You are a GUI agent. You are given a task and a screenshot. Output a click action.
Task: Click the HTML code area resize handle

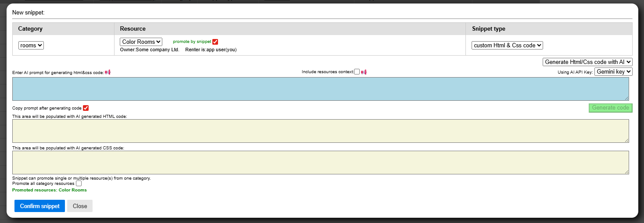tap(626, 140)
